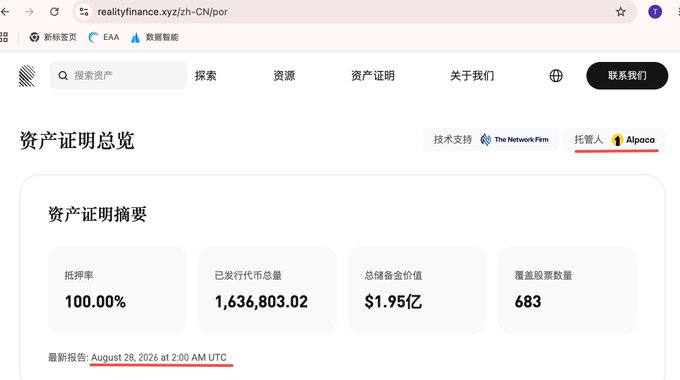Viewport: 680px width, 380px height.
Task: Focus the 搜索资产 search field
Action: 118,75
